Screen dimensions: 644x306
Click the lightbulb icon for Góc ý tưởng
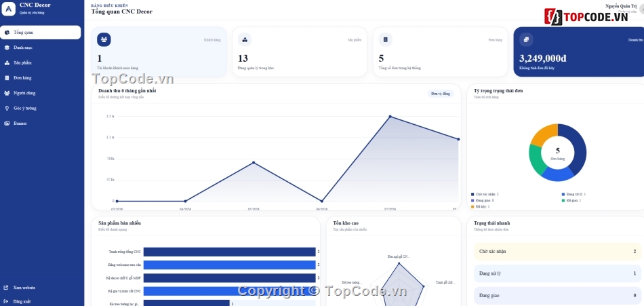[x=7, y=108]
